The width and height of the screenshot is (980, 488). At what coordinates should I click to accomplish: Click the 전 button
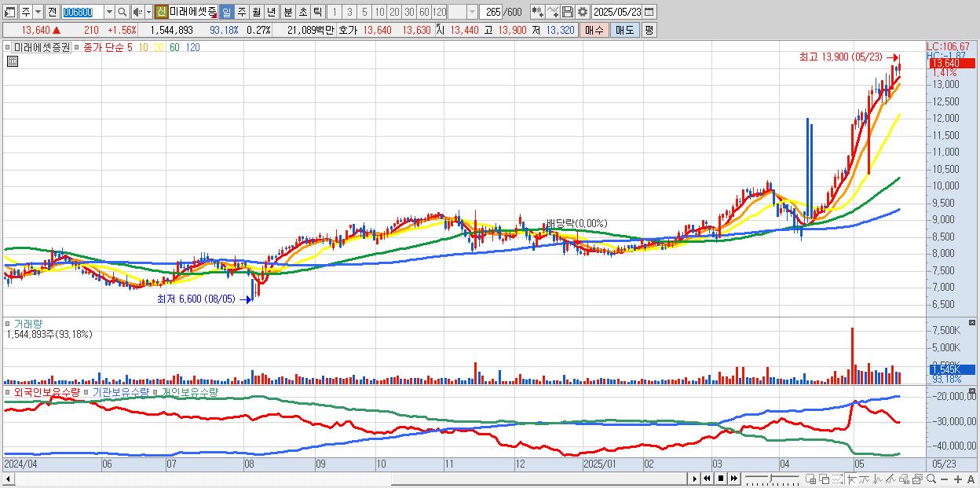52,12
